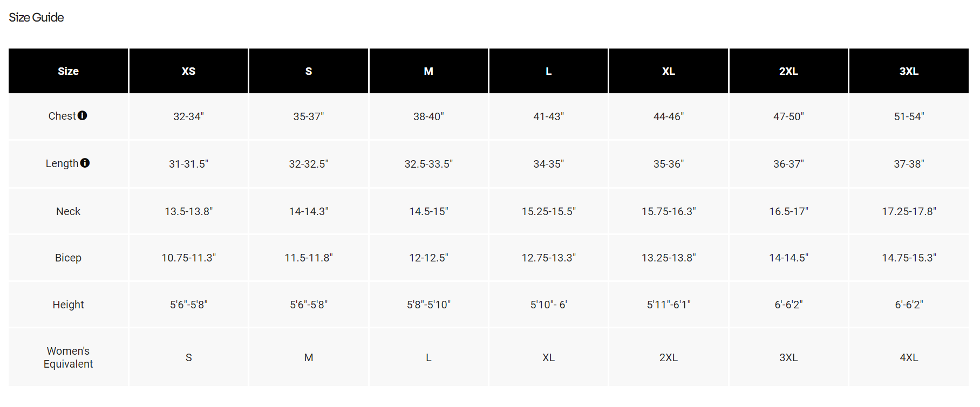
Task: Click the 15.75-16.3" neck cell
Action: click(x=668, y=211)
